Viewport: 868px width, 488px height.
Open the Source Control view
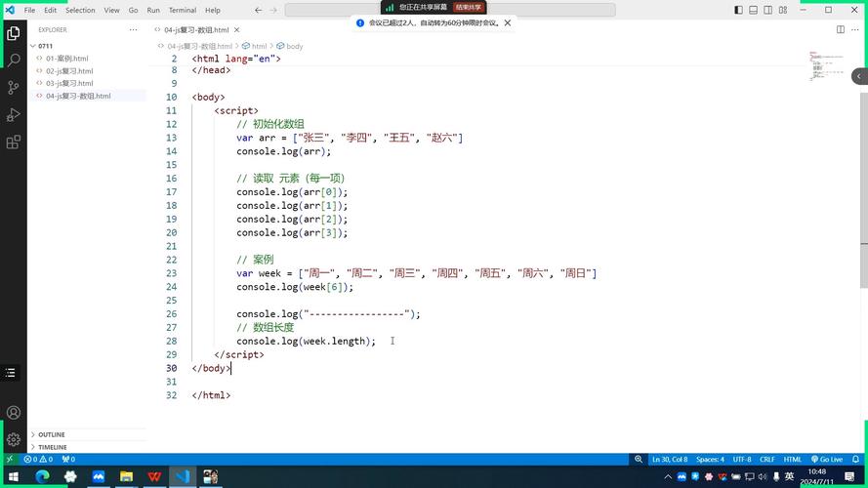(14, 88)
